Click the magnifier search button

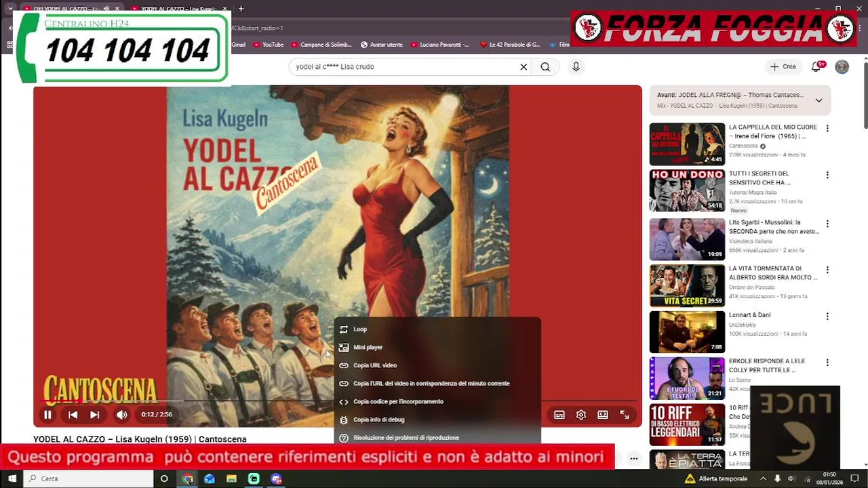click(545, 67)
